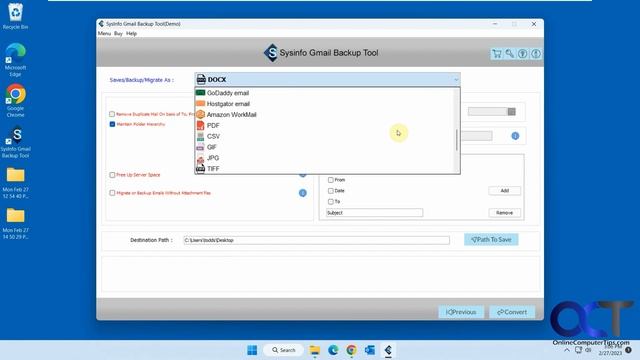The image size is (640, 360).
Task: Choose JPG as the save format
Action: (324, 158)
